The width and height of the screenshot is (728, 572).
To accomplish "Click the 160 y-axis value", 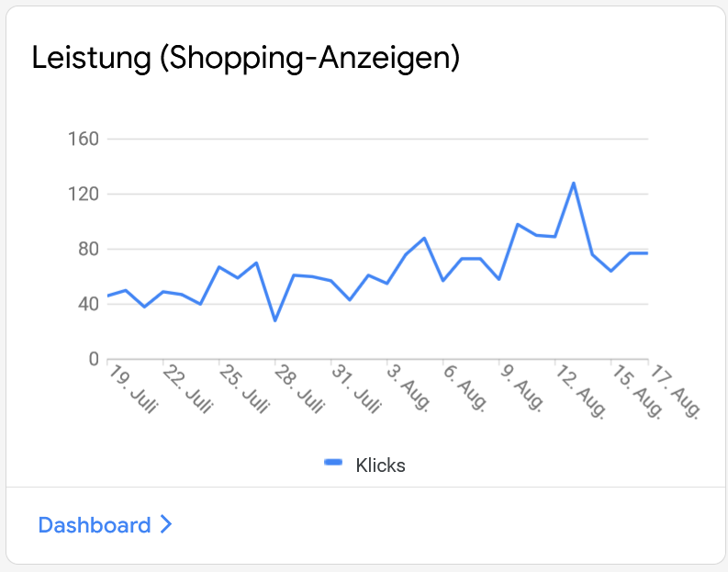I will coord(84,139).
